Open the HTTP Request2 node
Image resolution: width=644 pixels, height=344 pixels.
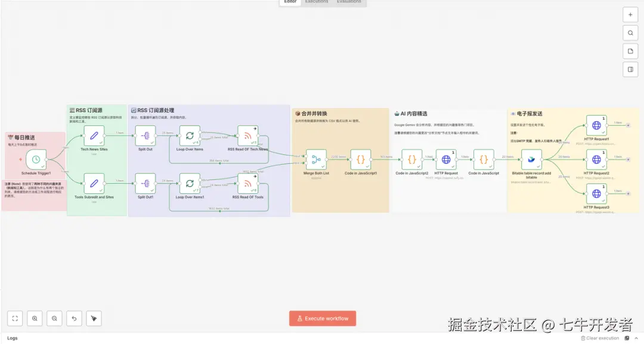(596, 159)
